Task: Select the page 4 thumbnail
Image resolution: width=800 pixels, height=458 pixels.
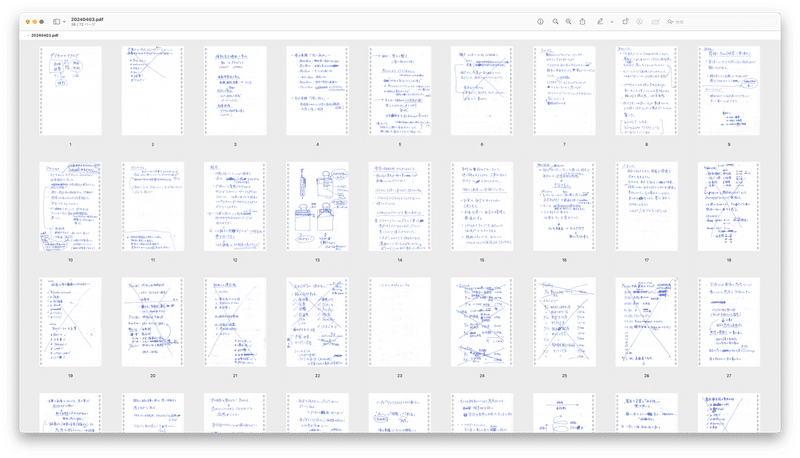Action: point(317,91)
